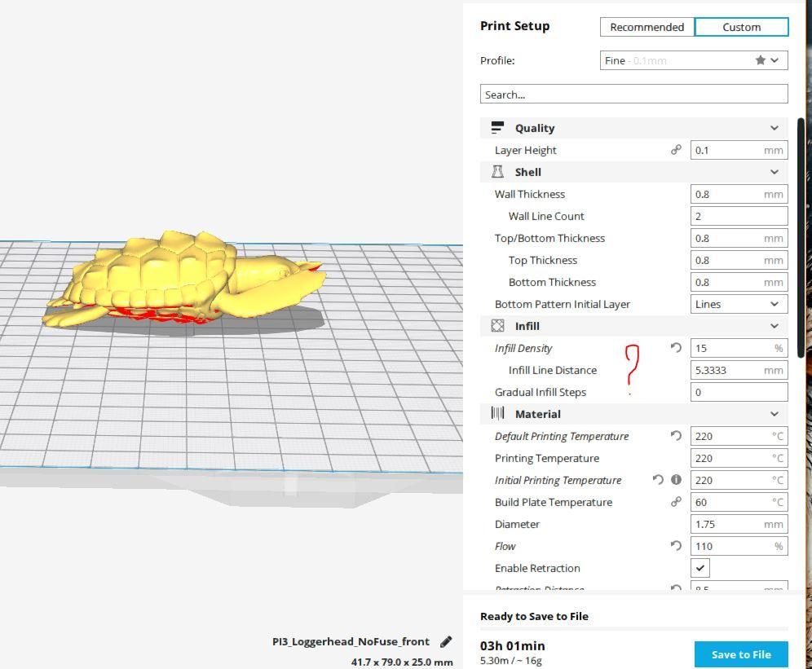Click the link icon next to Layer Height

[676, 150]
